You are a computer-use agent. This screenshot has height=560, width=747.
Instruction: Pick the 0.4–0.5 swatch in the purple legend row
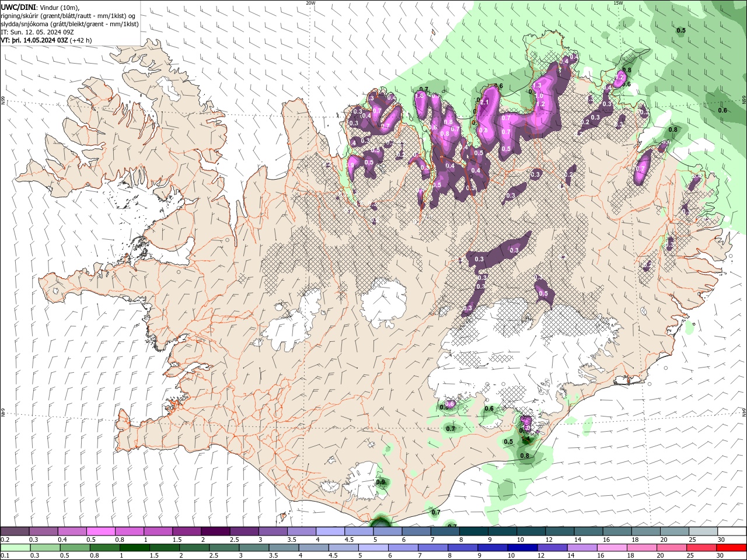click(72, 531)
